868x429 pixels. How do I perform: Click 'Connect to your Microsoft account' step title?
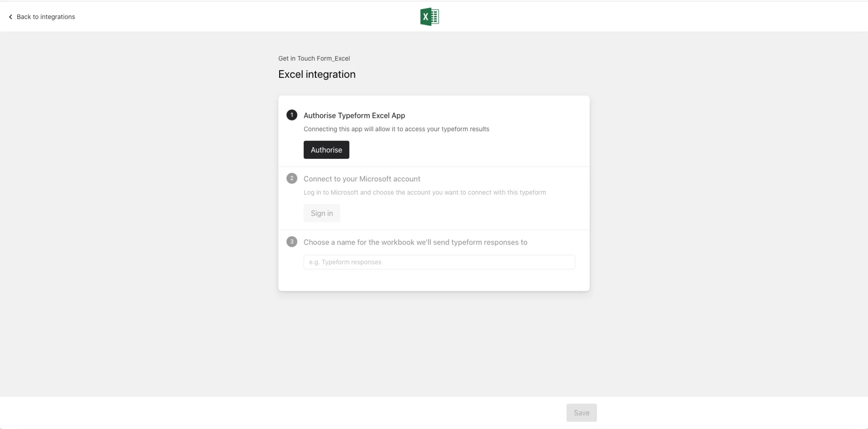pos(362,179)
